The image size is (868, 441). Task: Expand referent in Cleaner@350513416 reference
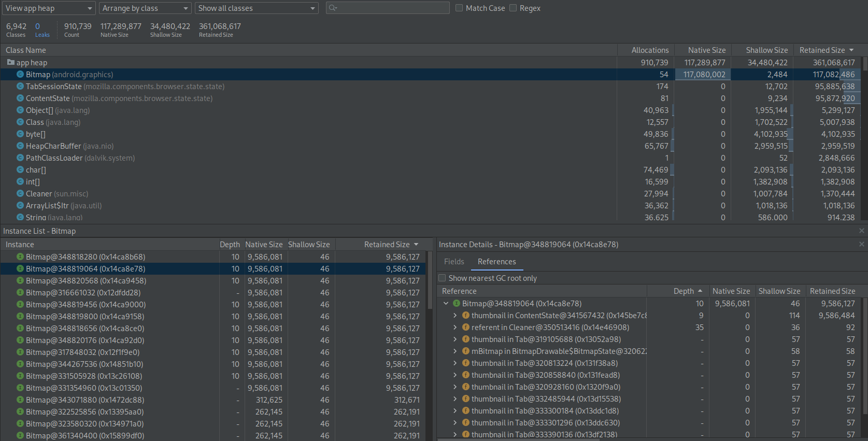455,327
